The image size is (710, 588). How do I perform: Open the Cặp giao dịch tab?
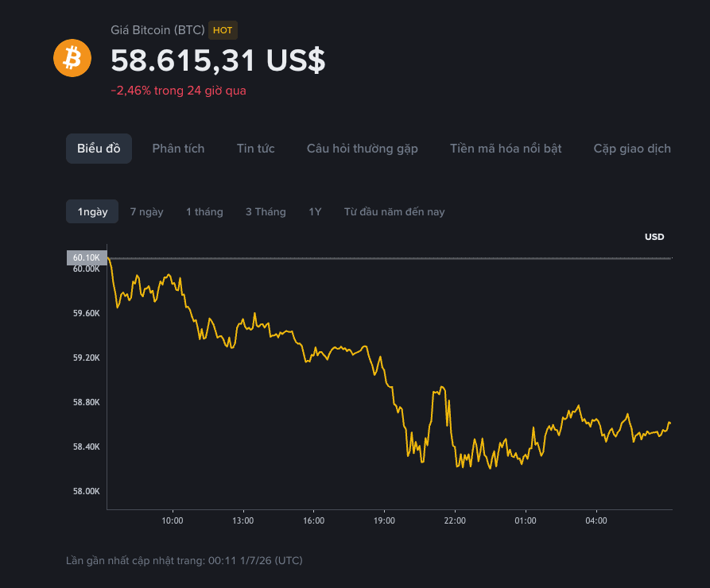click(632, 149)
